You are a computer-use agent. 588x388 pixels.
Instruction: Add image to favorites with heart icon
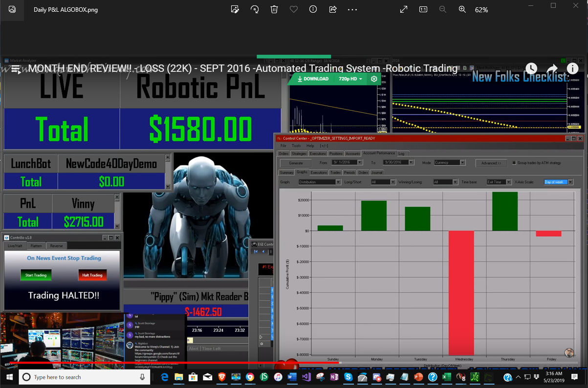294,9
